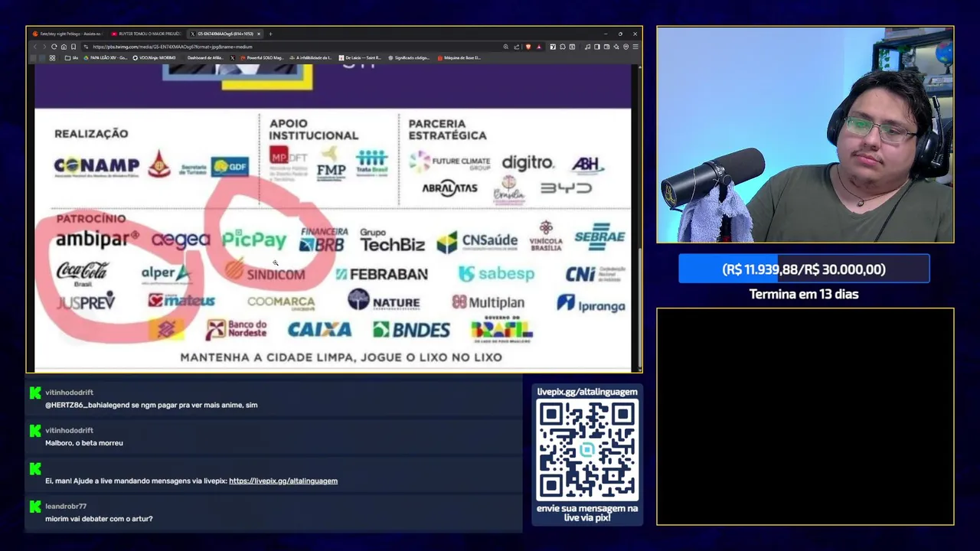Viewport: 980px width, 551px height.
Task: Open A infalibilidade da I bookmark
Action: (x=310, y=57)
